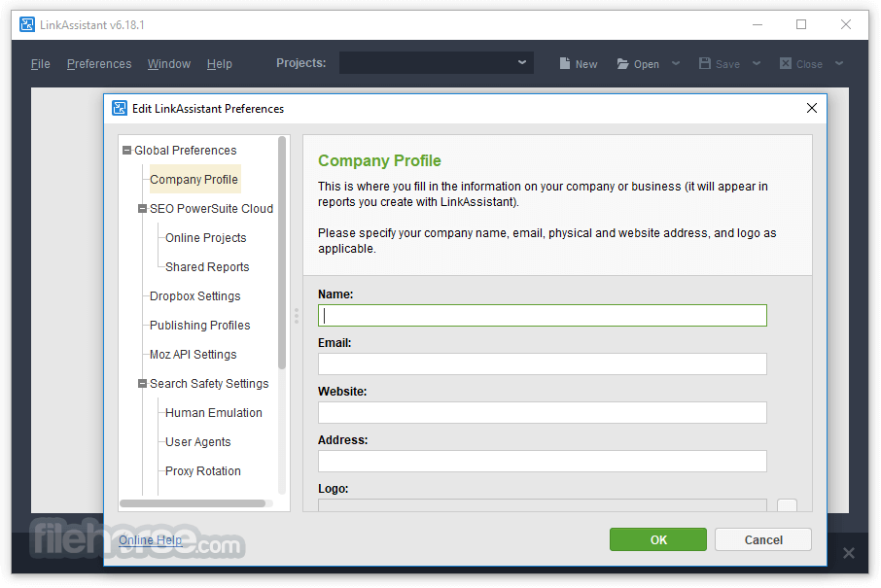Viewport: 881px width, 588px height.
Task: Click the LinkAssistant icon in the Preferences dialog title
Action: [120, 108]
